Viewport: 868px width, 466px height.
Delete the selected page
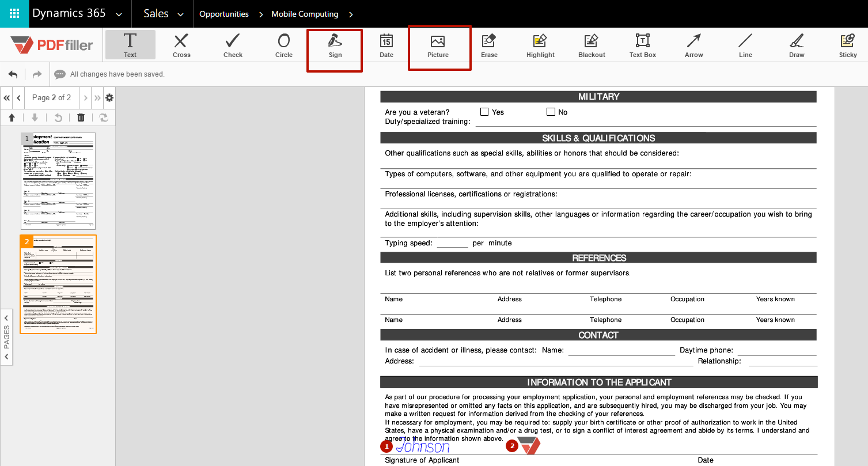(x=81, y=118)
